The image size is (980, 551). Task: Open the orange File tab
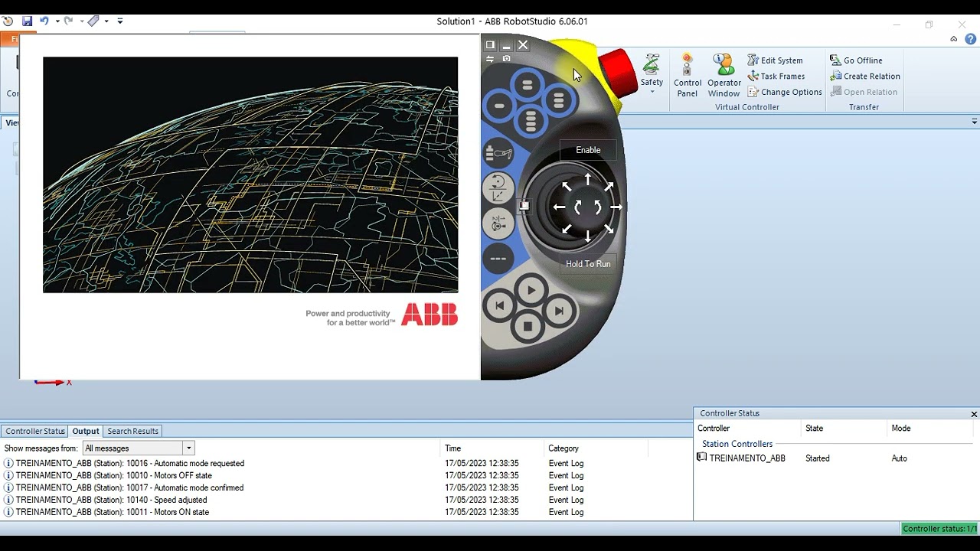(10, 39)
